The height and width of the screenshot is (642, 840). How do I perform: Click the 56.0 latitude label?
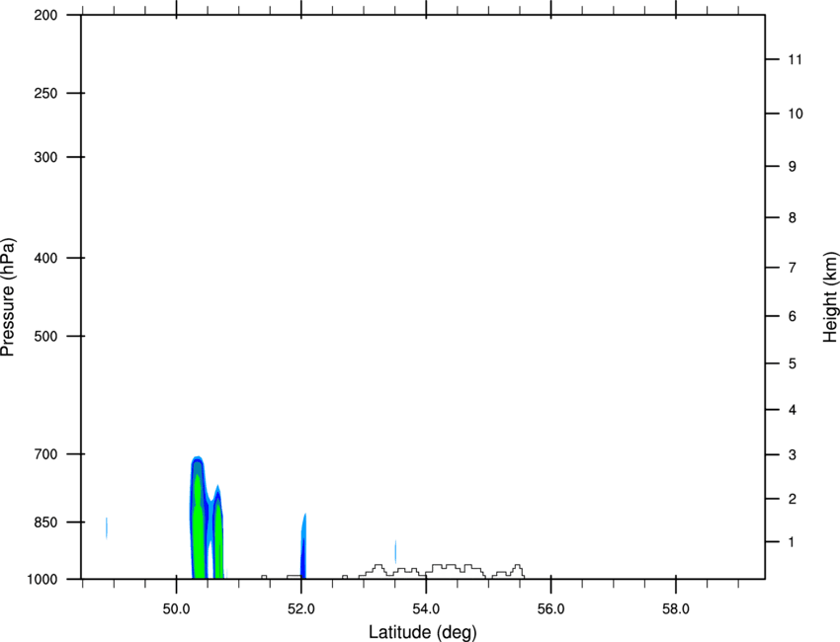point(550,609)
